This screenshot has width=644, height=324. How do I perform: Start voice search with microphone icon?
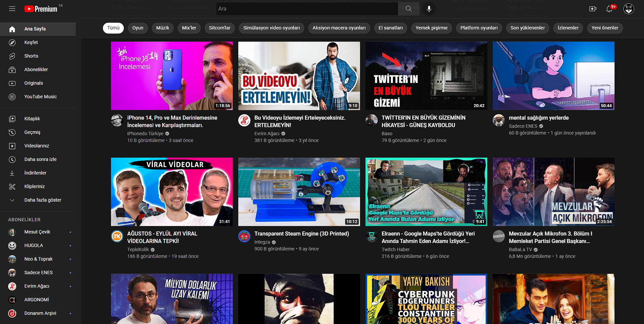(x=429, y=9)
